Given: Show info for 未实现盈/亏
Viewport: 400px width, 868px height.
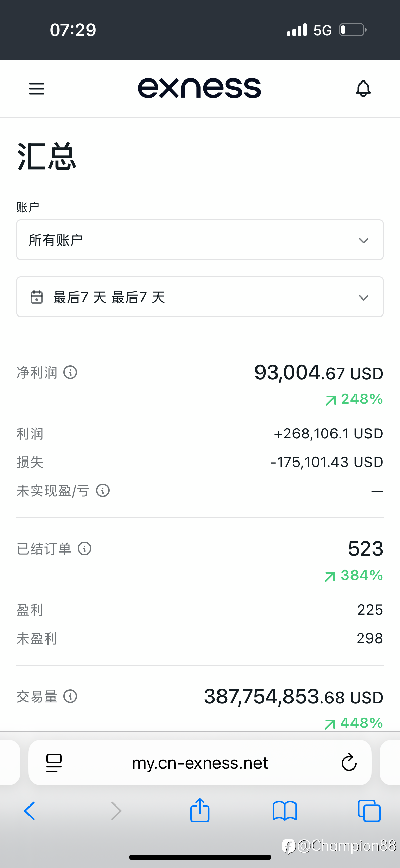Looking at the screenshot, I should coord(103,491).
